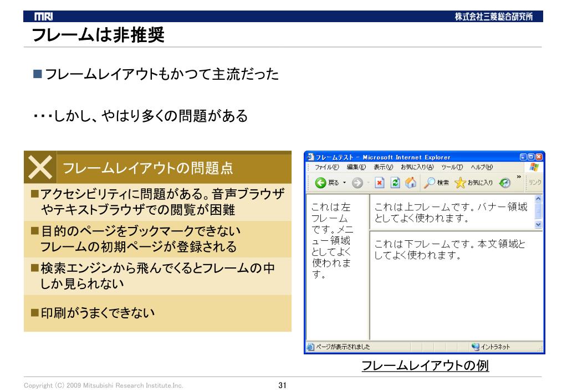Screen dimensions: 567x392
Task: Close the Internet Explorer window
Action: 539,157
